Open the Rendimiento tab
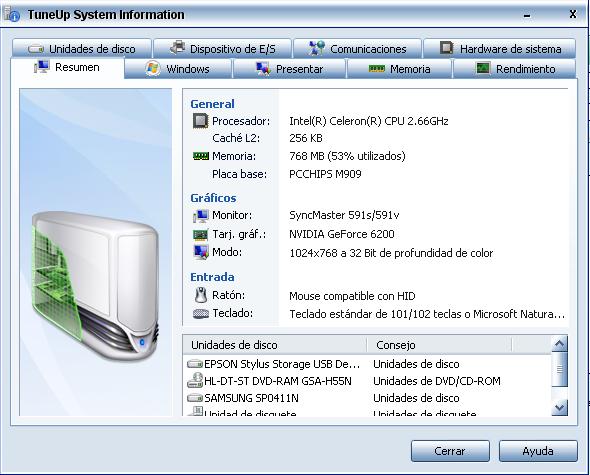 (515, 69)
